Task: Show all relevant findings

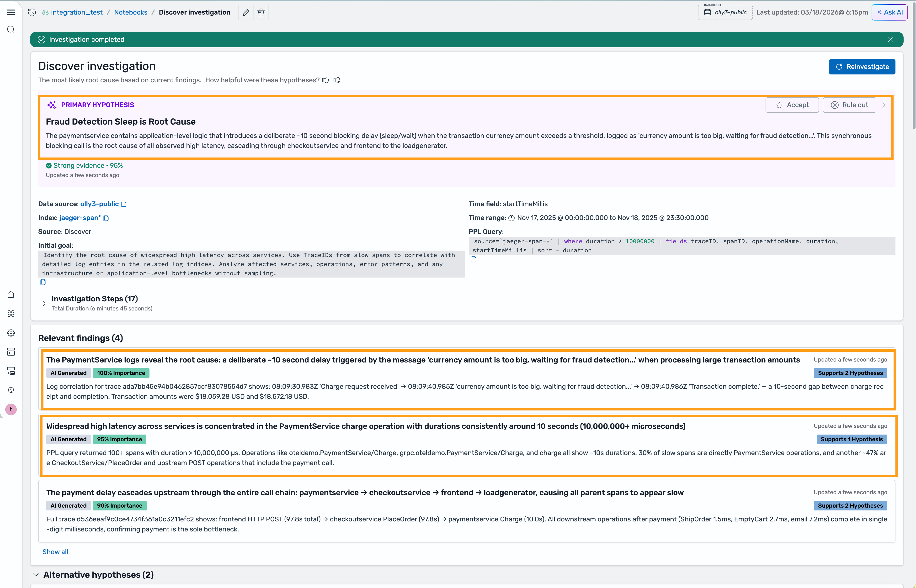Action: point(55,551)
